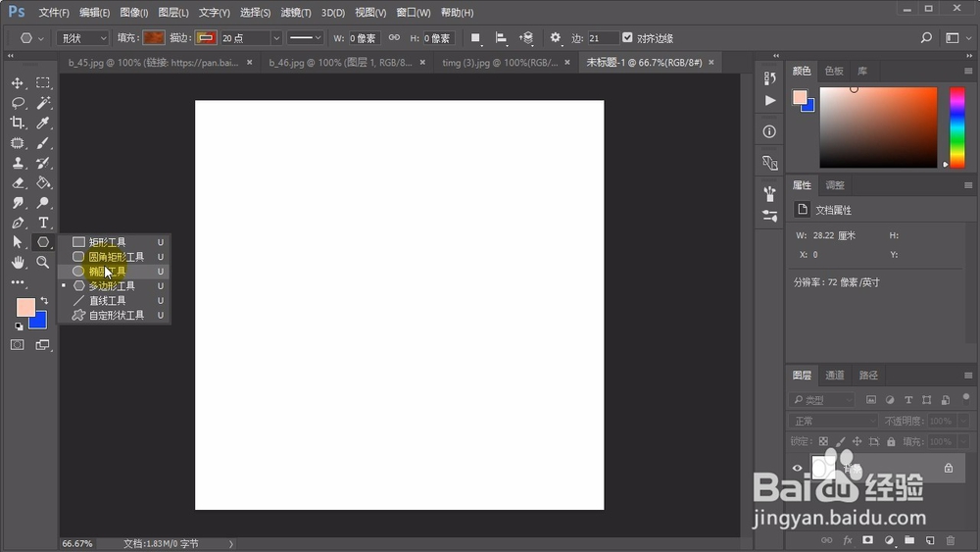Select the Brush tool

pos(42,143)
